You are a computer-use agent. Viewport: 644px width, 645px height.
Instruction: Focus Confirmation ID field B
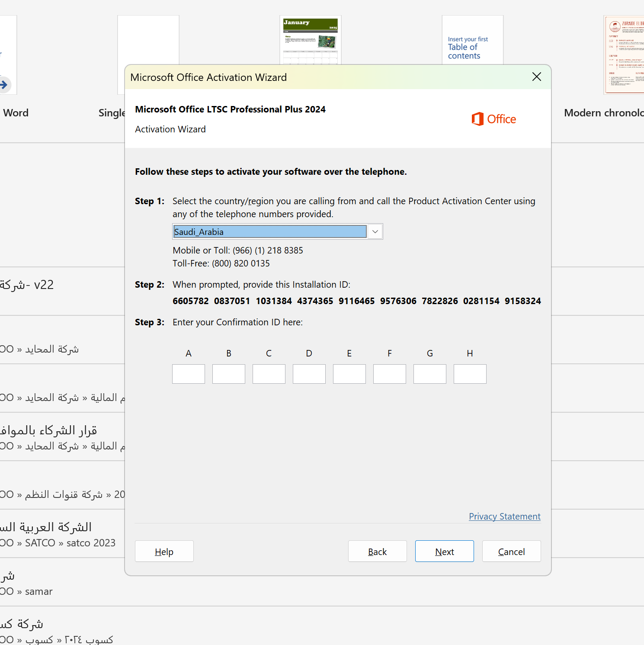[x=229, y=374]
